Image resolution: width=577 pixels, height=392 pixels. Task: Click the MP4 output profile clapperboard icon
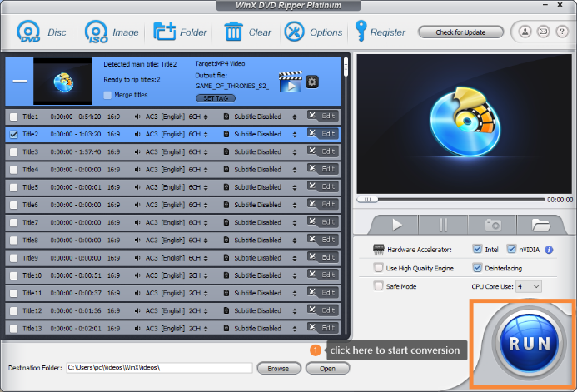291,82
